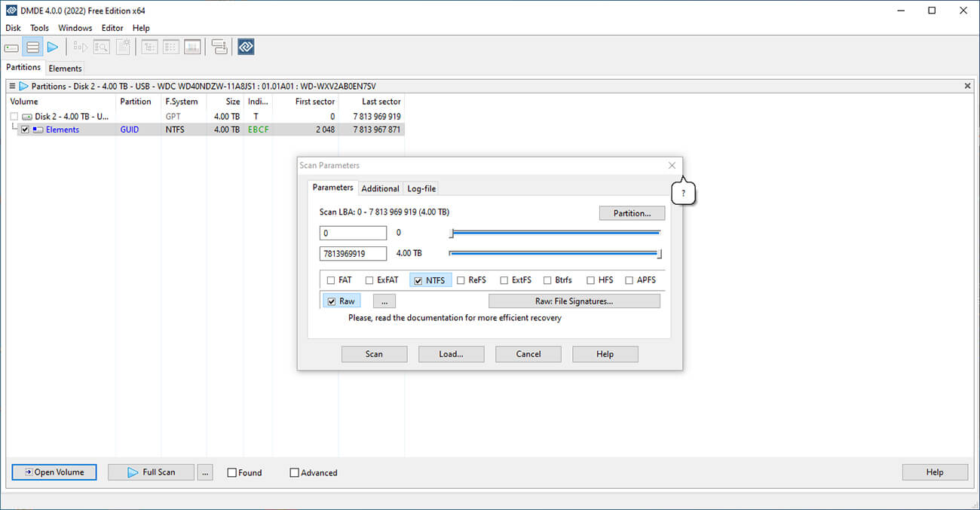Click the help bubble on Scan Parameters dialog
Image resolution: width=980 pixels, height=510 pixels.
(x=683, y=193)
